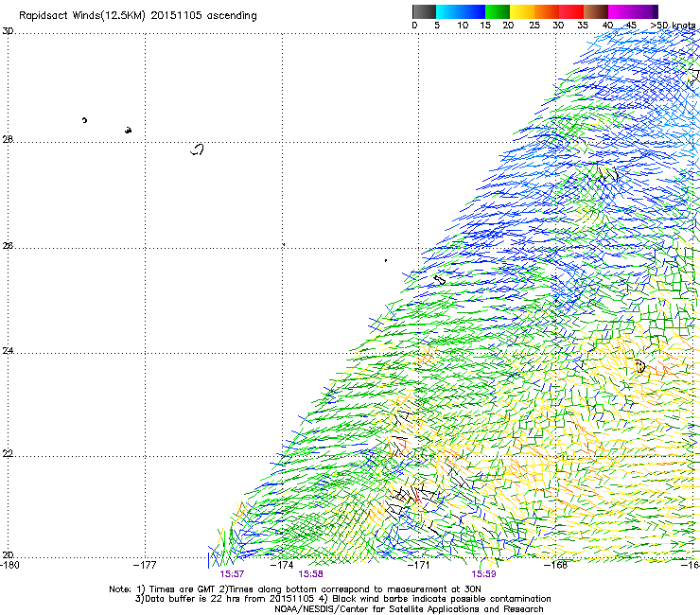Click the dark purple >50 knots swatch
This screenshot has height=615, width=700.
click(x=656, y=11)
